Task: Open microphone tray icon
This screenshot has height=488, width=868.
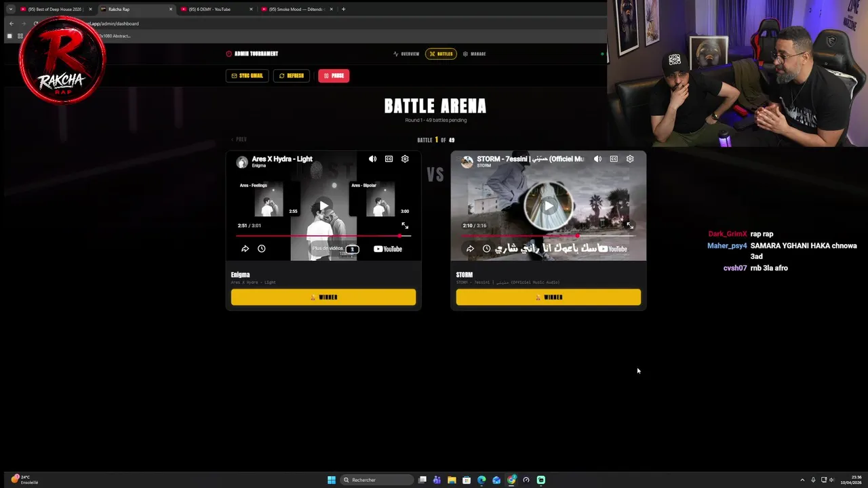Action: (x=813, y=480)
